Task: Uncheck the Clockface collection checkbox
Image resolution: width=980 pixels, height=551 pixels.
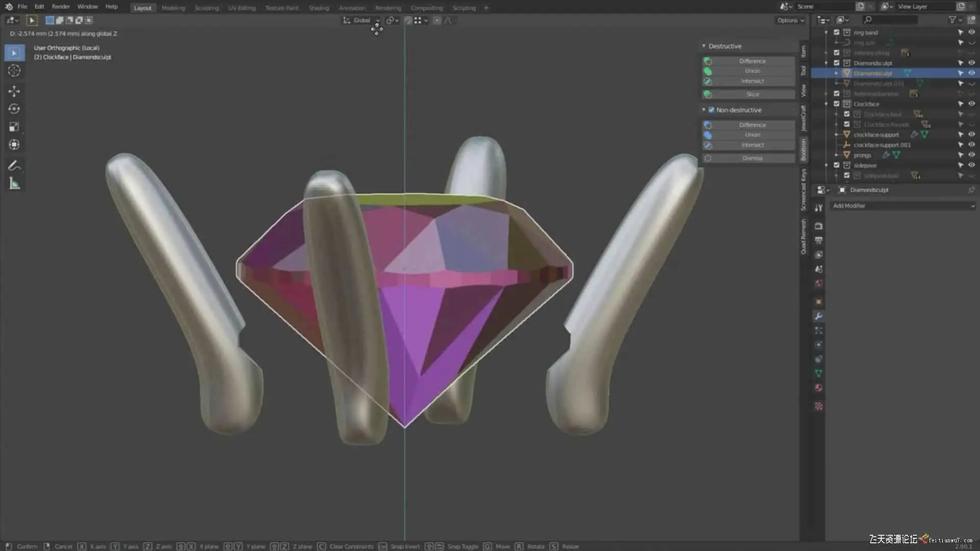Action: click(x=837, y=104)
